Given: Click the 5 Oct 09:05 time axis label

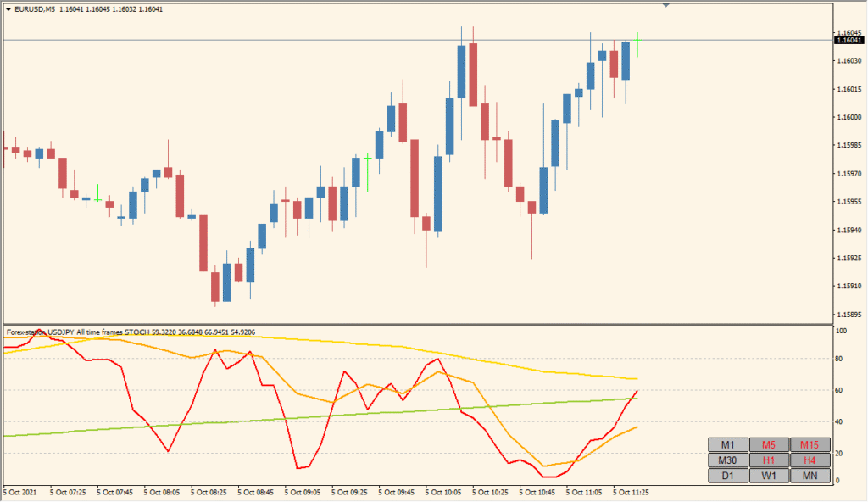Looking at the screenshot, I should [x=303, y=492].
